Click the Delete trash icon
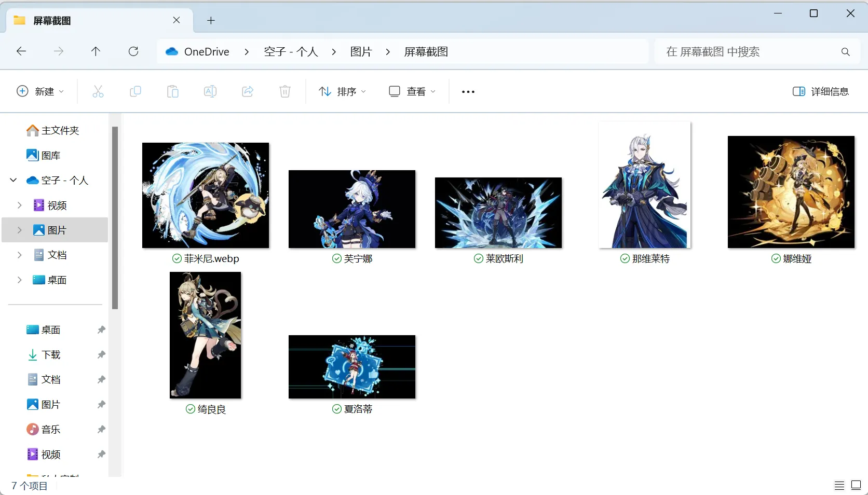This screenshot has width=868, height=495. coord(285,92)
